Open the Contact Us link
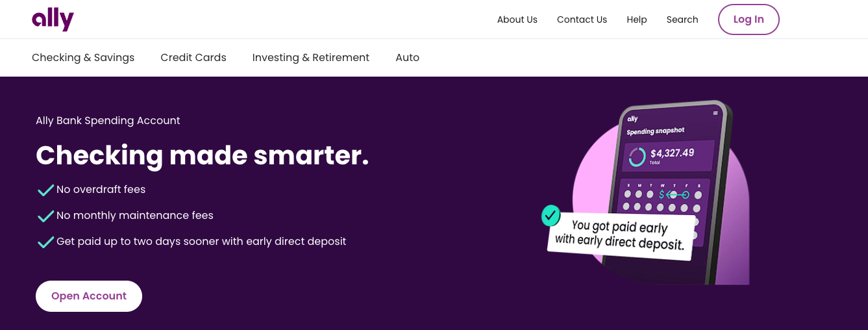 [582, 19]
